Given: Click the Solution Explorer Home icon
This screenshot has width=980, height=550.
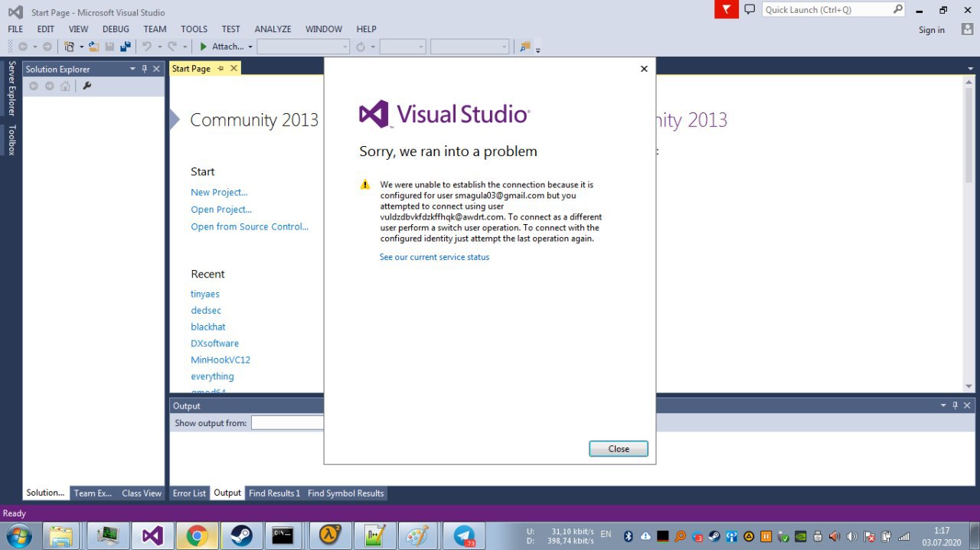Looking at the screenshot, I should (65, 86).
